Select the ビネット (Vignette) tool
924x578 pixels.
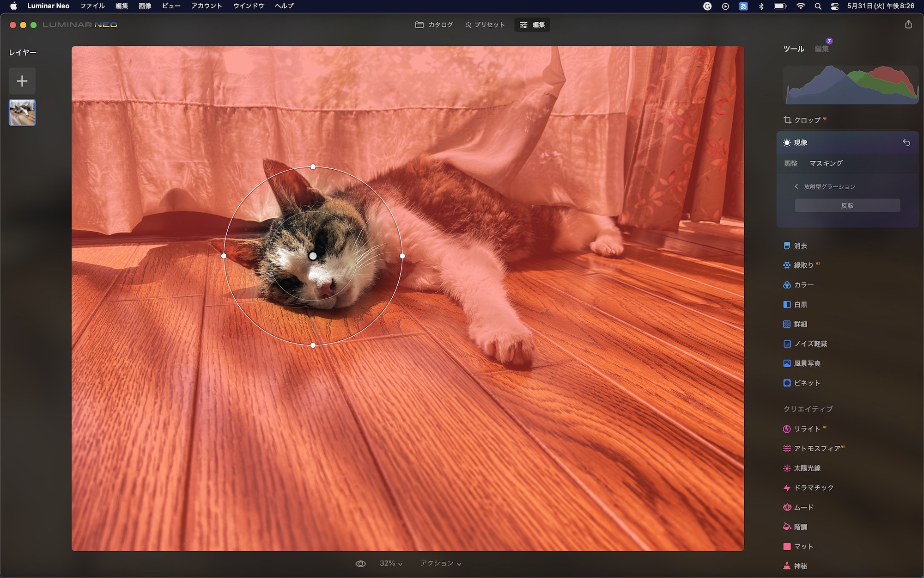pyautogui.click(x=806, y=383)
